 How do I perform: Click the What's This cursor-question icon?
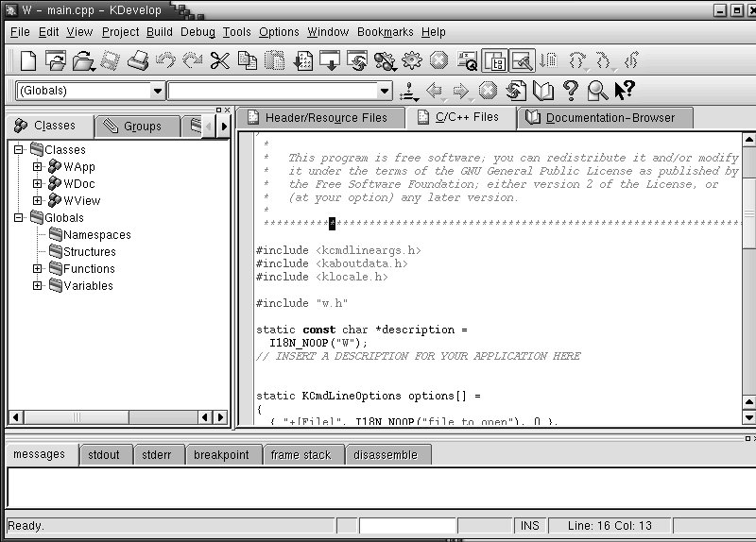pyautogui.click(x=625, y=91)
